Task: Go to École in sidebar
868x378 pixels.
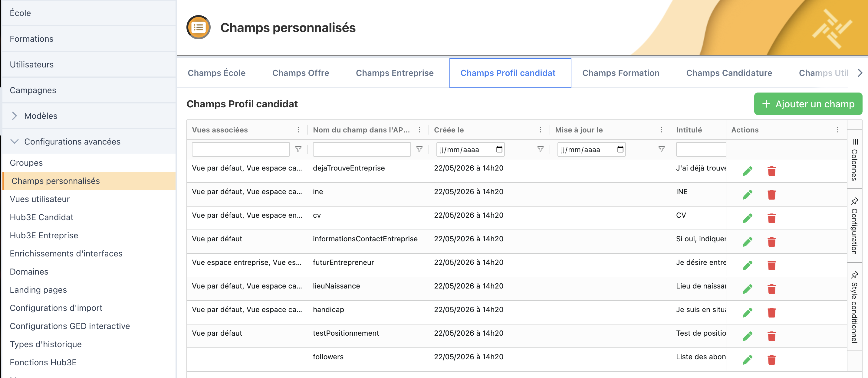Action: point(89,13)
